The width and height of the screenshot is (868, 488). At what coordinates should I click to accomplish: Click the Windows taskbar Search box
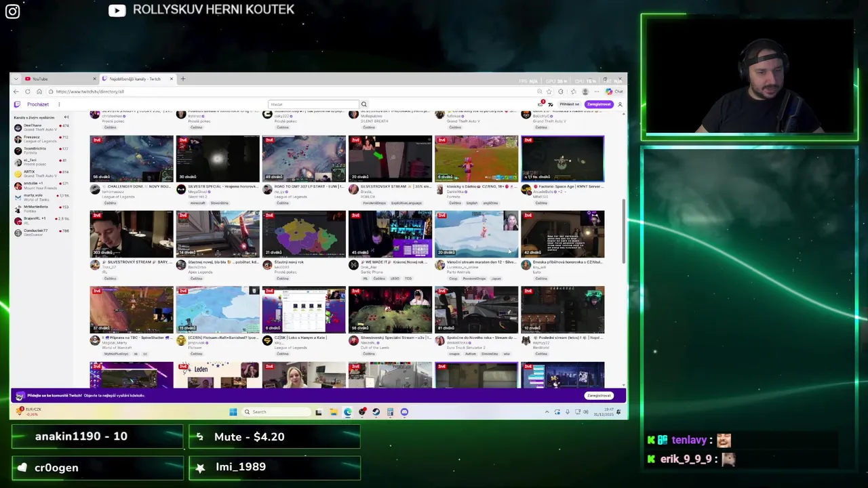pos(276,411)
